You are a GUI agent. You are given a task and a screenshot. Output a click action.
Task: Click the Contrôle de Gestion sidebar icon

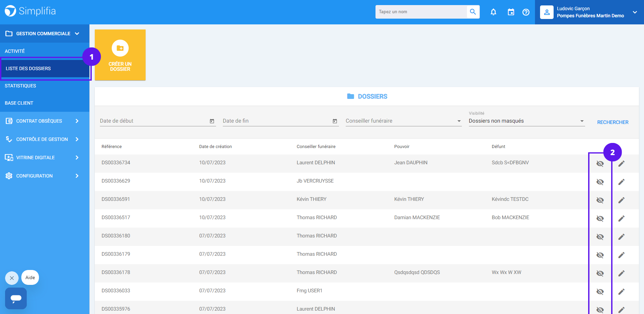[9, 139]
